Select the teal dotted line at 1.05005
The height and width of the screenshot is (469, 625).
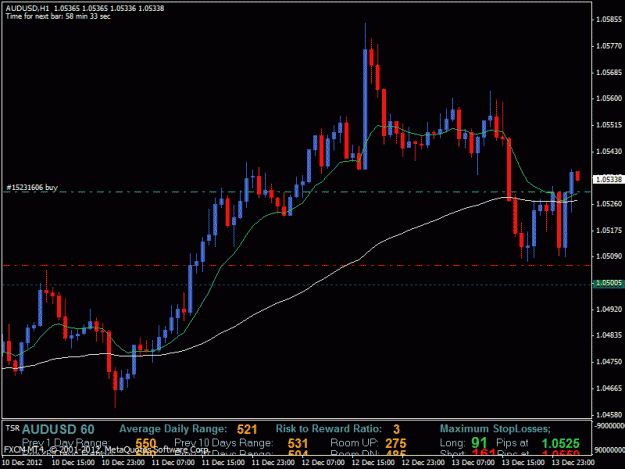[296, 285]
